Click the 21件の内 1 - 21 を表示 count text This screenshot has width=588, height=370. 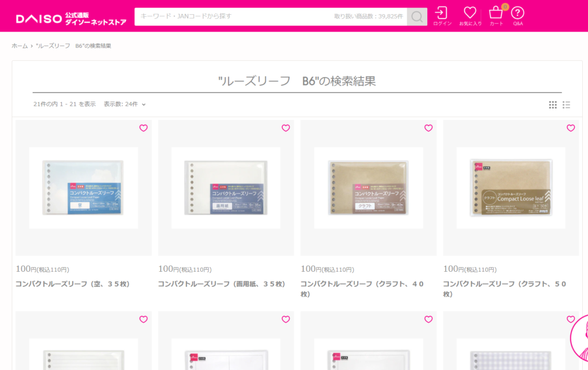tap(64, 104)
